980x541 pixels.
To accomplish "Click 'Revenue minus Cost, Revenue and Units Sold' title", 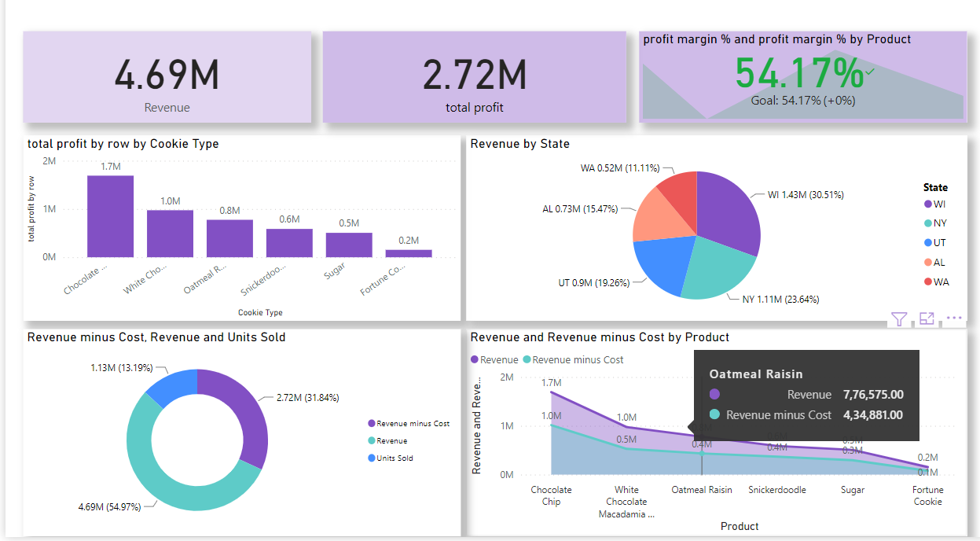I will pos(156,337).
